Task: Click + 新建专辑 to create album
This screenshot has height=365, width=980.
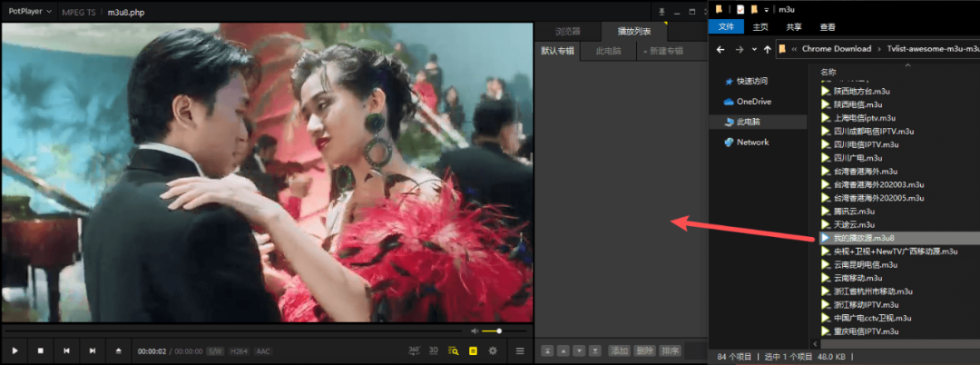Action: point(663,51)
